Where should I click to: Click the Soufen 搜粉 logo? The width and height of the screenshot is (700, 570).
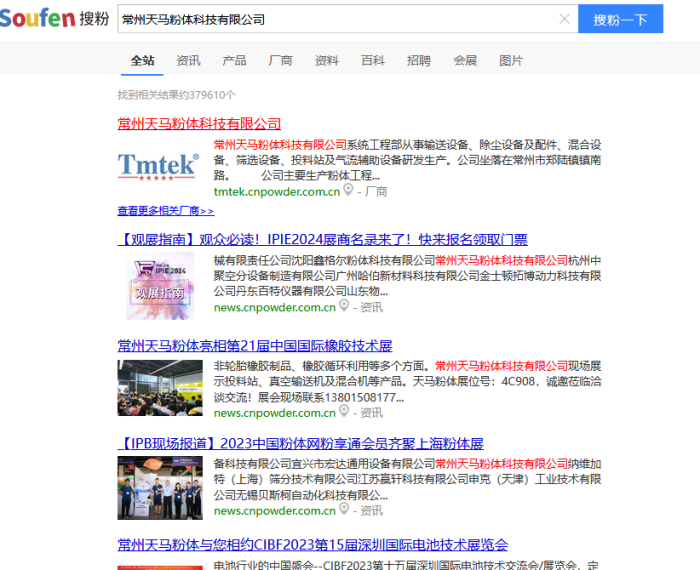tap(55, 19)
